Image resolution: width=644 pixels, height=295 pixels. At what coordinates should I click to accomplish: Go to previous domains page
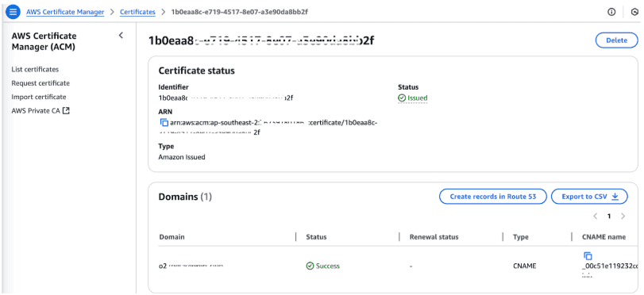[595, 216]
